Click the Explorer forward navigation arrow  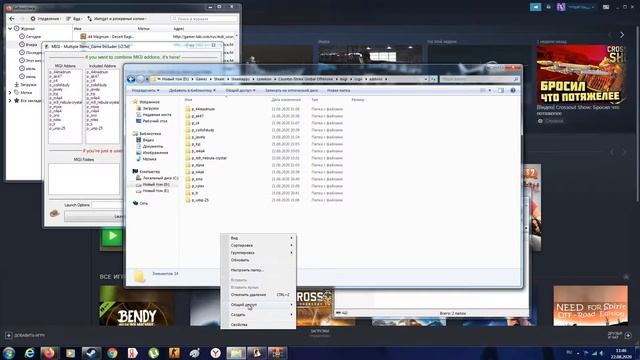click(x=140, y=79)
